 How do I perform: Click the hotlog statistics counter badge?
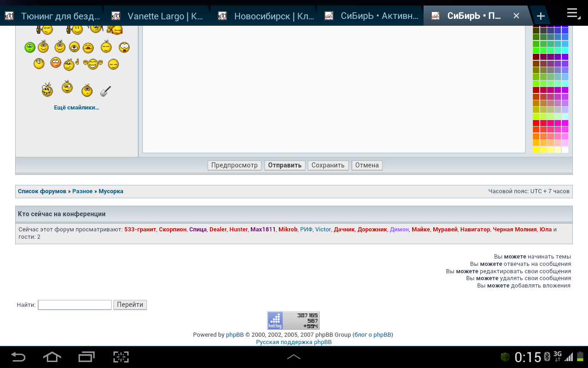293,320
